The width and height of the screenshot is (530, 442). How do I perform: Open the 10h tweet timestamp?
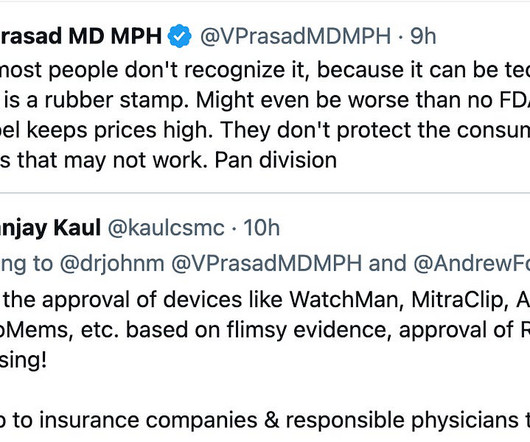(261, 227)
